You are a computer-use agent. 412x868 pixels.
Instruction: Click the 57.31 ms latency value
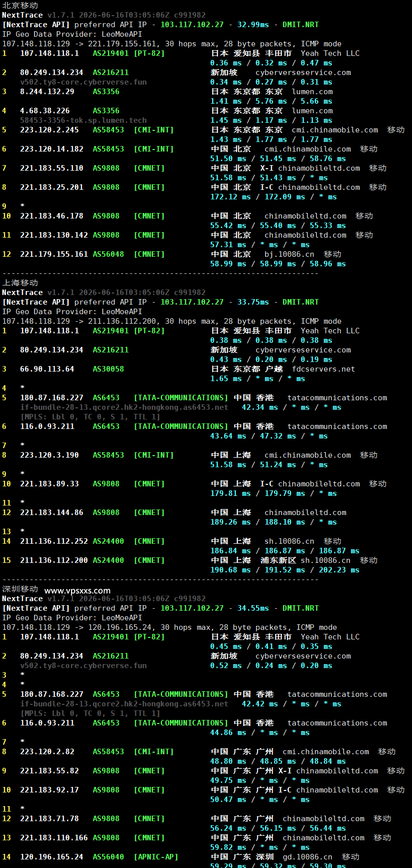[x=228, y=245]
